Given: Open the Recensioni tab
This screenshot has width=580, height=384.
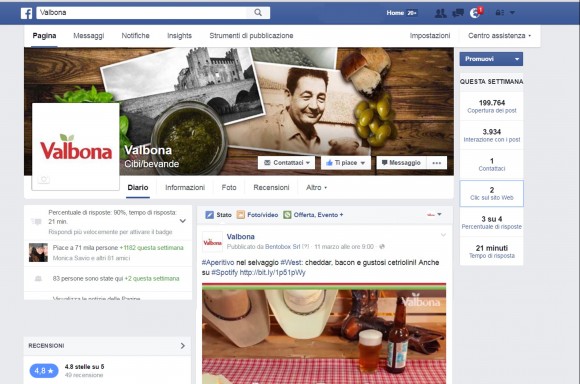Looking at the screenshot, I should pyautogui.click(x=271, y=188).
